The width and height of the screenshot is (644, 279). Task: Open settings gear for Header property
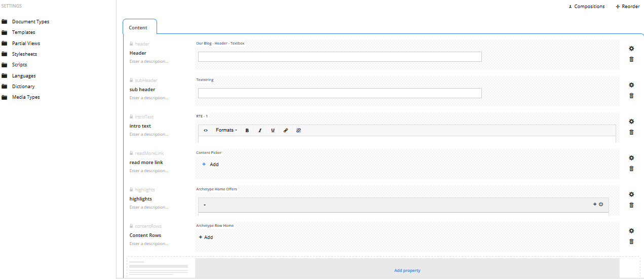(631, 49)
